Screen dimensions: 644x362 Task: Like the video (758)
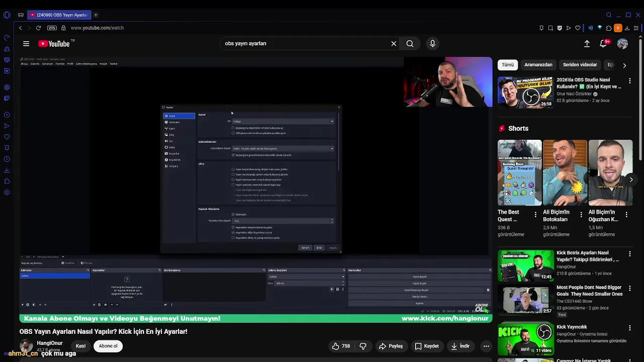pyautogui.click(x=341, y=346)
